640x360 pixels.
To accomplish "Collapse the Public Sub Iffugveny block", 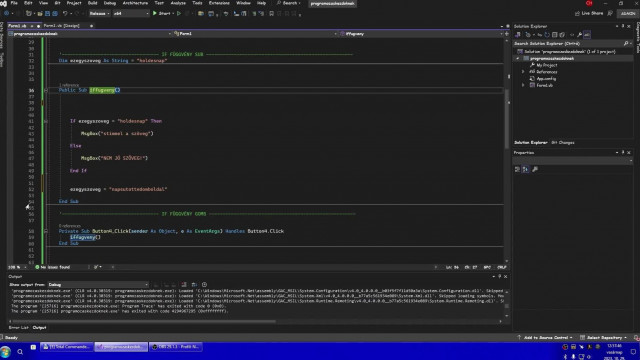I will click(x=46, y=90).
